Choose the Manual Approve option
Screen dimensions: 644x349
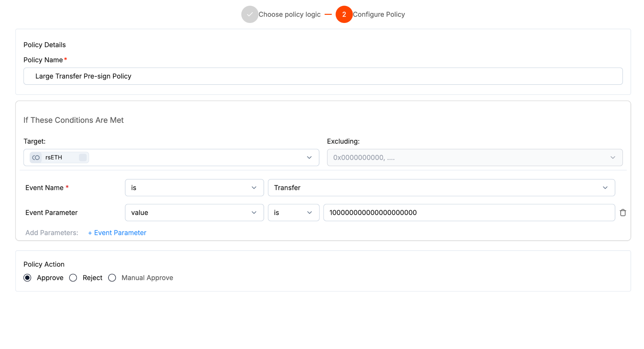click(112, 278)
